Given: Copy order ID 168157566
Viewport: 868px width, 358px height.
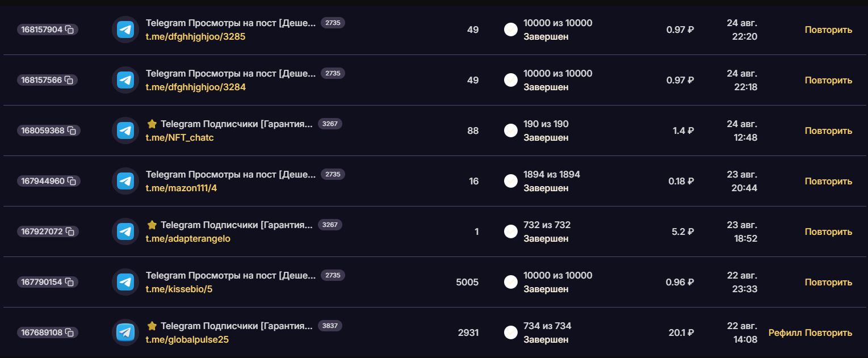Looking at the screenshot, I should pos(70,80).
